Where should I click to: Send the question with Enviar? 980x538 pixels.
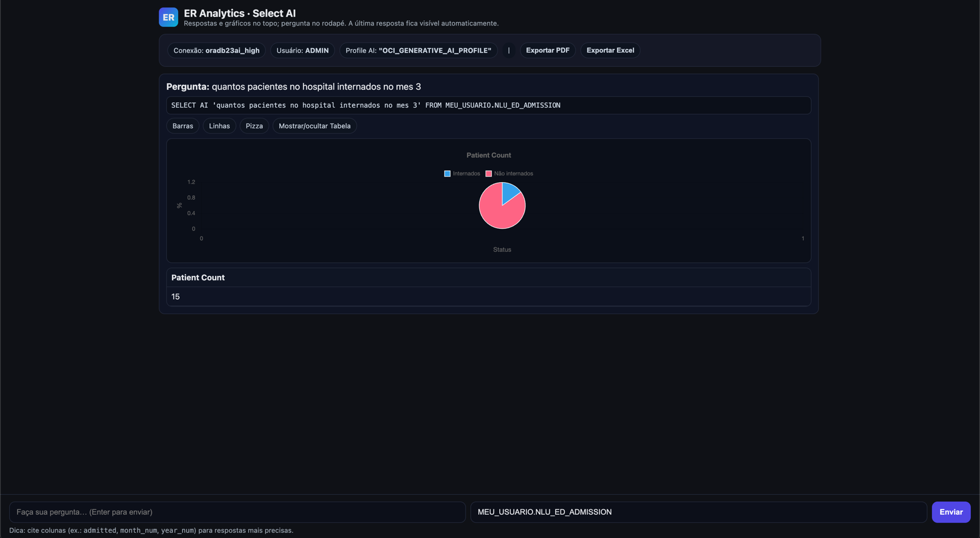pos(951,512)
